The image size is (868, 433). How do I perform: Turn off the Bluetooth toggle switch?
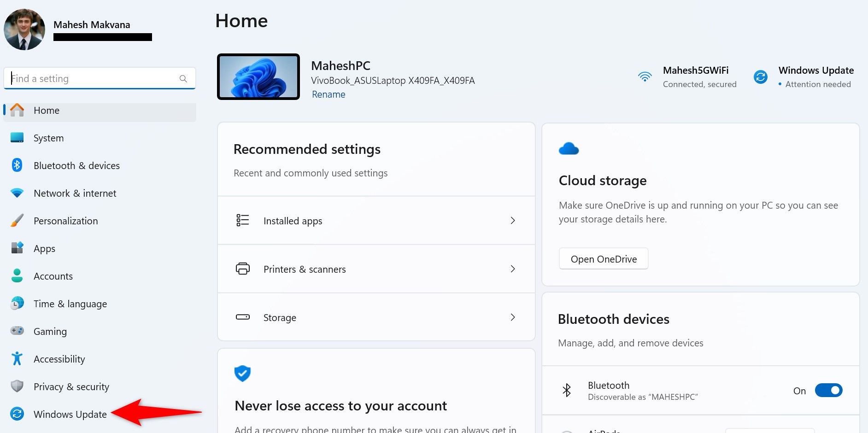(x=828, y=390)
